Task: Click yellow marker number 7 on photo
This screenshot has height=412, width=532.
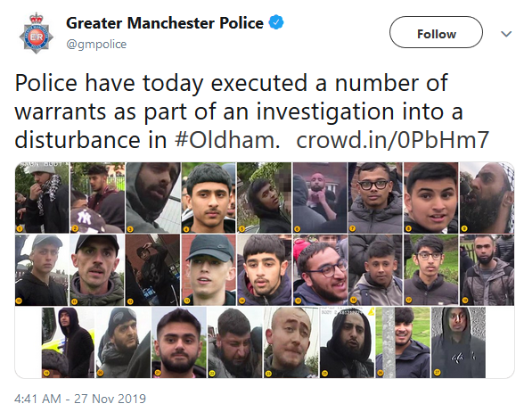Action: click(x=353, y=229)
